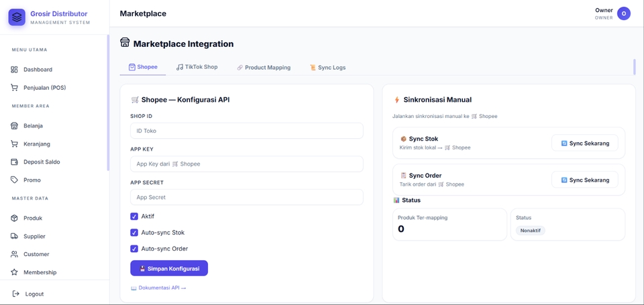Toggle the Auto-sync Stok checkbox
Image resolution: width=644 pixels, height=305 pixels.
134,233
